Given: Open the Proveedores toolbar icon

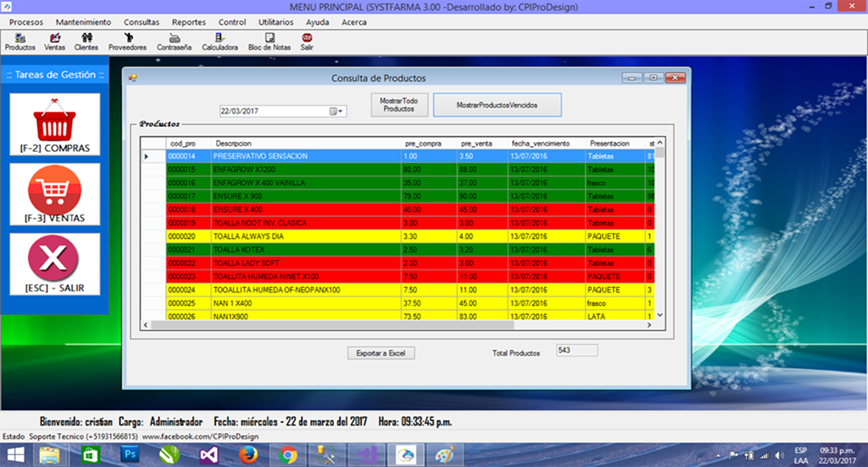Looking at the screenshot, I should coord(128,42).
